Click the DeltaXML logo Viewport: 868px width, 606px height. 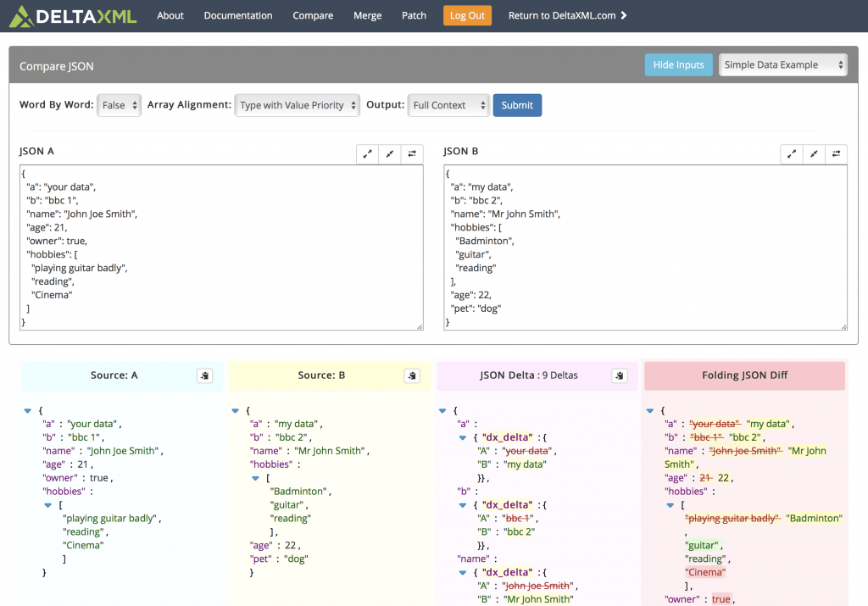point(72,14)
